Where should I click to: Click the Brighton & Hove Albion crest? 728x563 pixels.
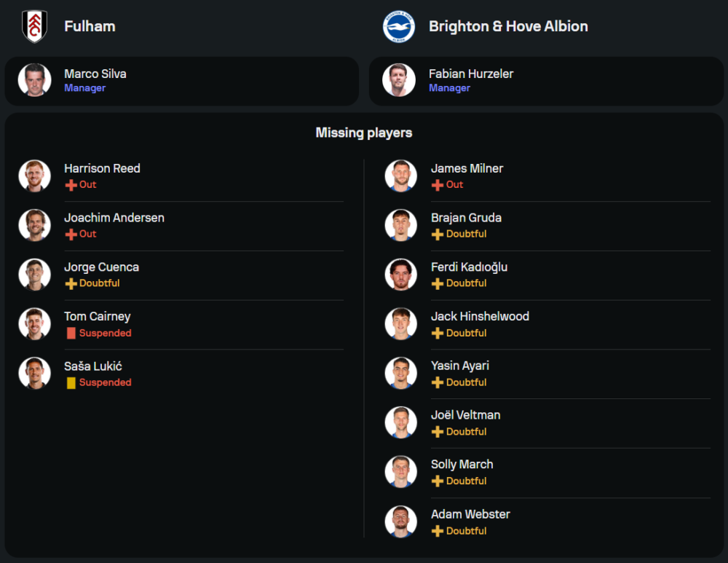pyautogui.click(x=399, y=26)
